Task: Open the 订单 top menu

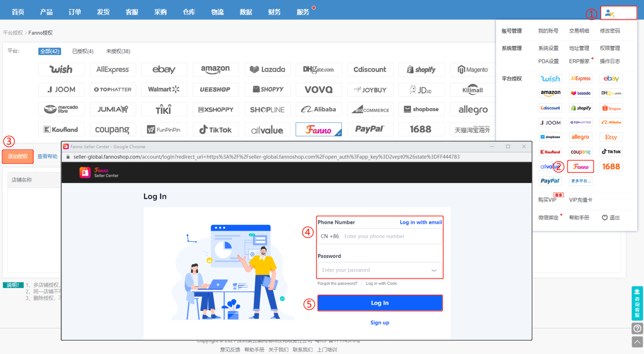Action: click(x=75, y=12)
